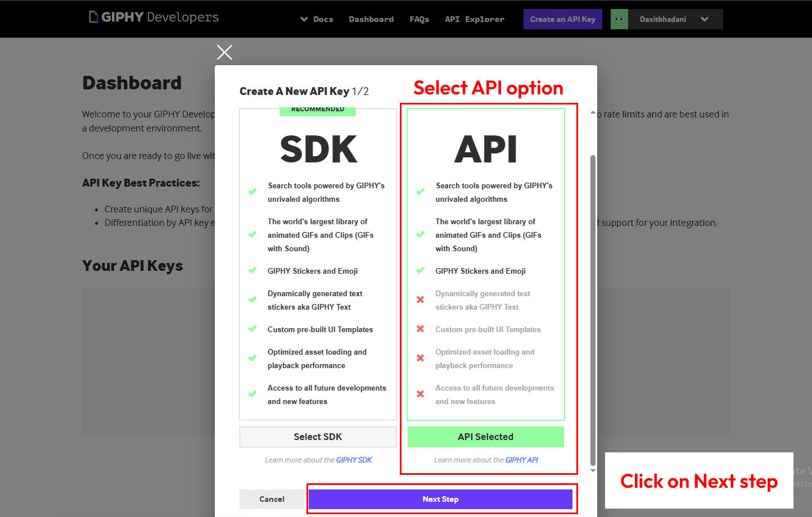Viewport: 812px width, 517px height.
Task: Click the green user avatar icon
Action: point(619,19)
